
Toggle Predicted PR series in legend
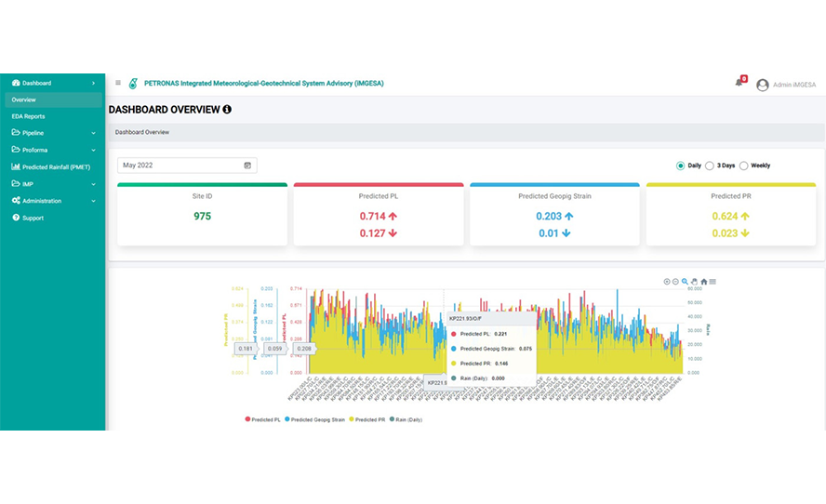(367, 419)
